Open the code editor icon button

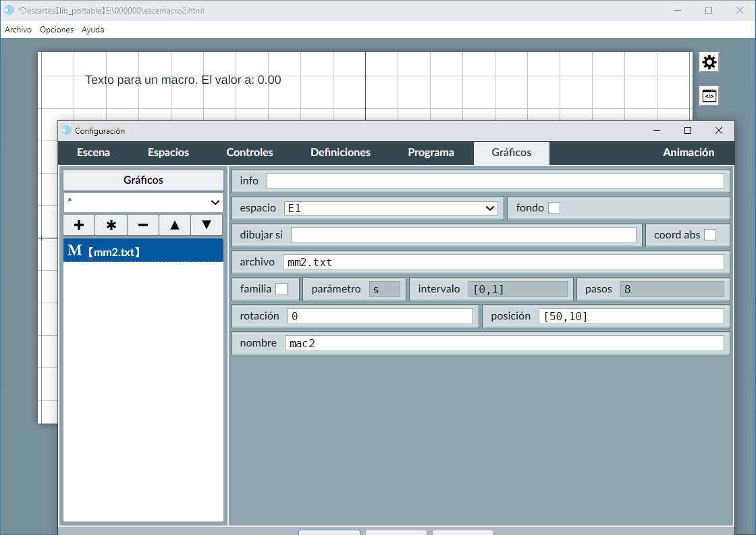pos(709,96)
